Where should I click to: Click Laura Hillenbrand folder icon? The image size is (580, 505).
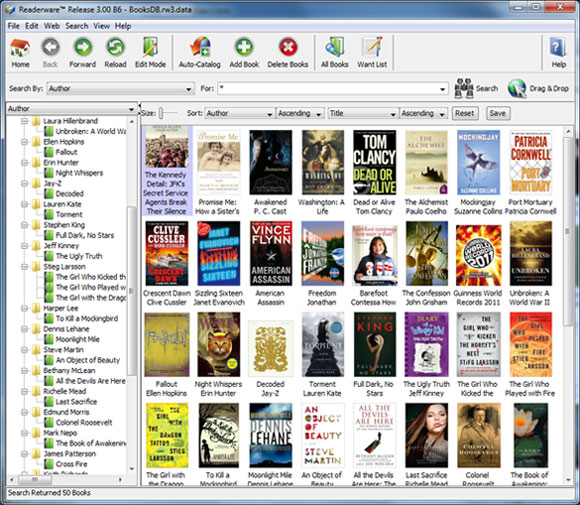(36, 121)
